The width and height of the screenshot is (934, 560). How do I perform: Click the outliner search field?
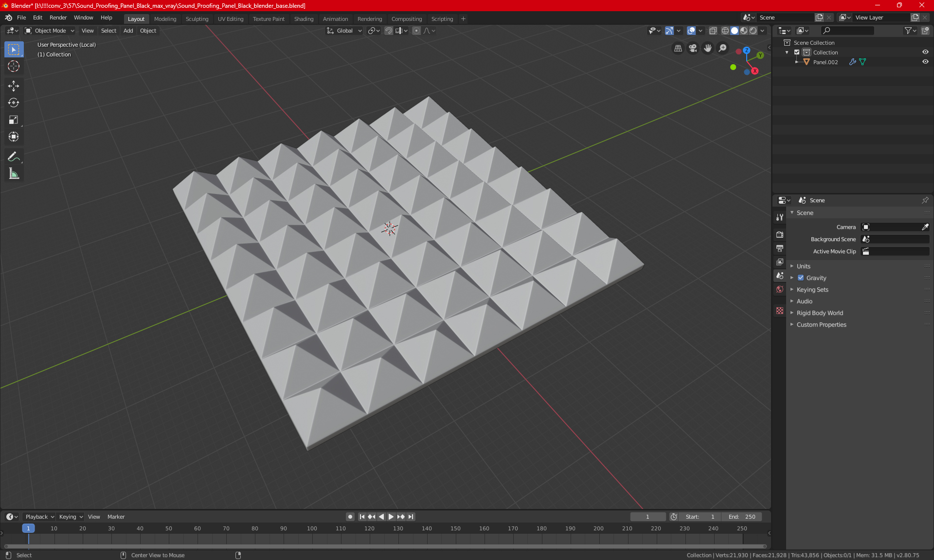(847, 31)
